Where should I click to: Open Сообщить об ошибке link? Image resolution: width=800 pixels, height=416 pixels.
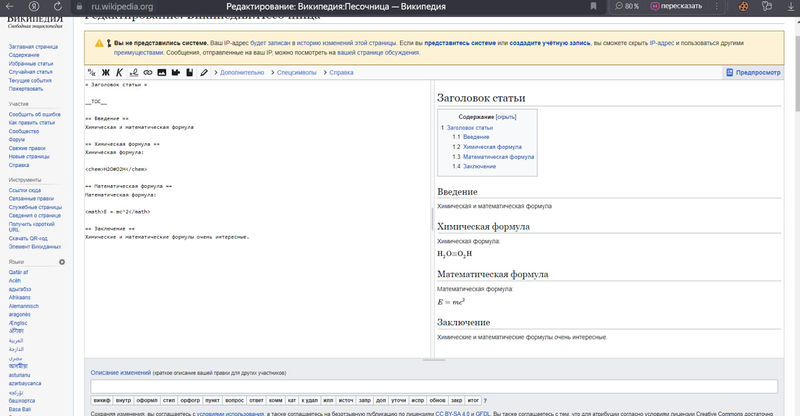tap(35, 114)
